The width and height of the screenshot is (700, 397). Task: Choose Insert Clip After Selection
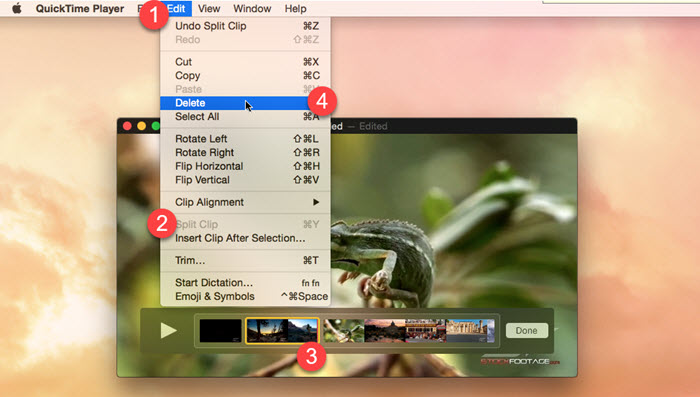[x=246, y=238]
